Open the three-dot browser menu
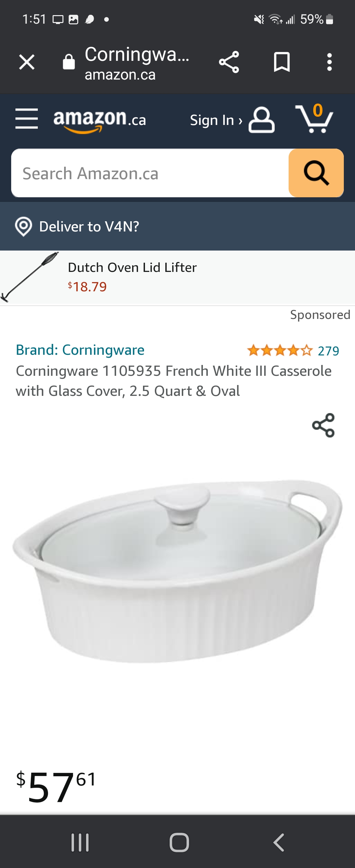355x868 pixels. coord(329,62)
